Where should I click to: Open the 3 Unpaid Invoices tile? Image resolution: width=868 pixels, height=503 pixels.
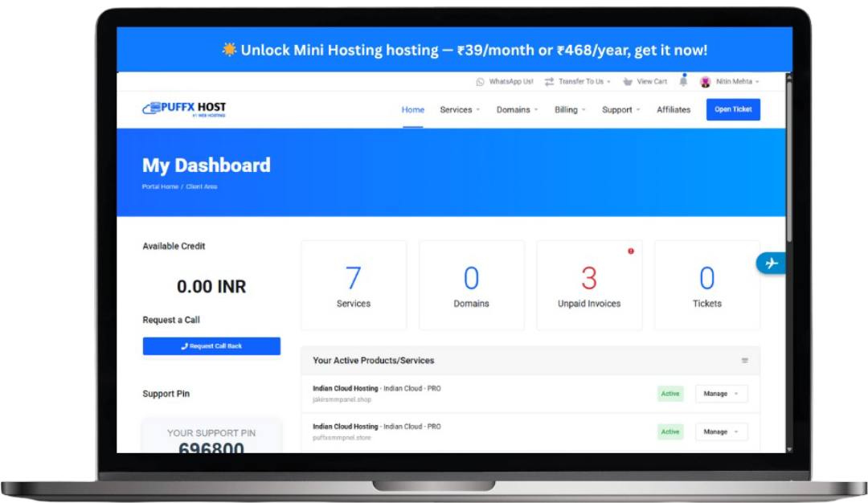(590, 285)
